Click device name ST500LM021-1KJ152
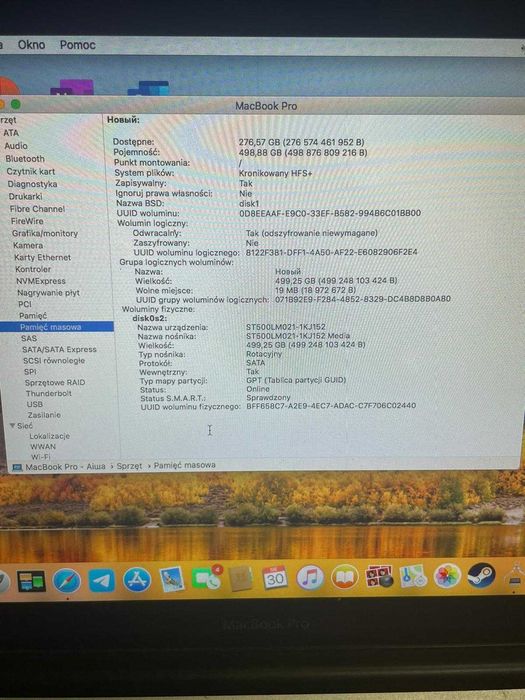The image size is (525, 700). tap(286, 327)
